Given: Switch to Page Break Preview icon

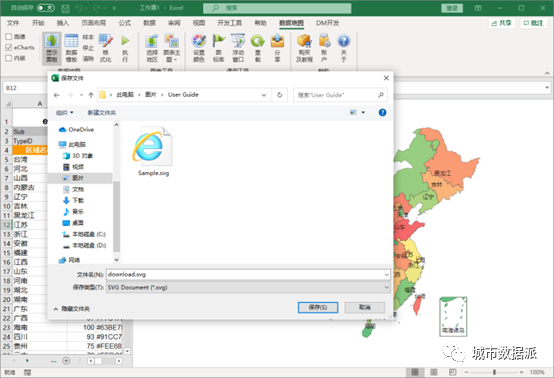Looking at the screenshot, I should pyautogui.click(x=453, y=372).
